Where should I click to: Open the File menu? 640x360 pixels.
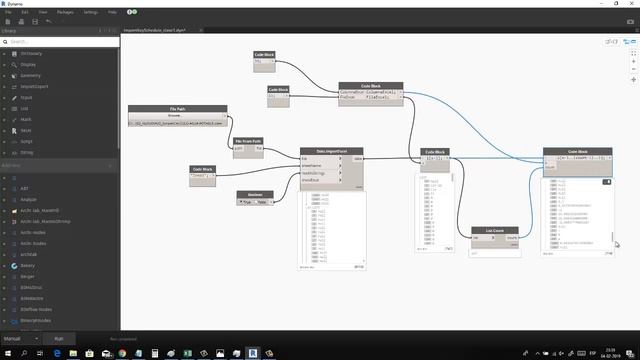click(8, 12)
